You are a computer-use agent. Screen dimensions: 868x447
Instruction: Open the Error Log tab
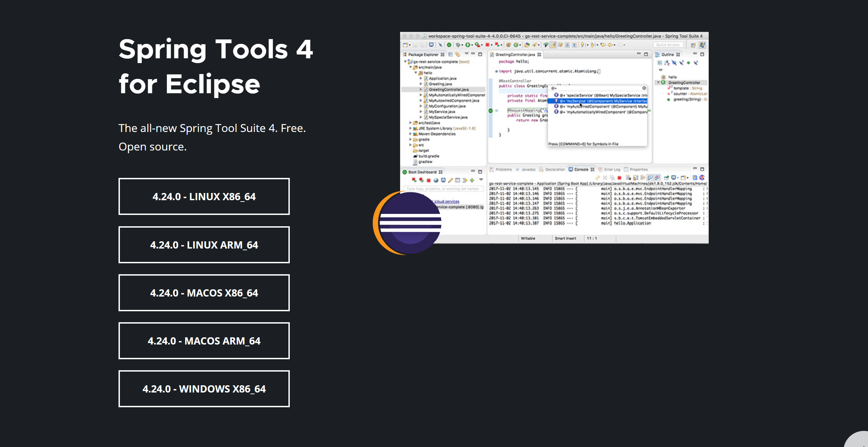pyautogui.click(x=612, y=169)
